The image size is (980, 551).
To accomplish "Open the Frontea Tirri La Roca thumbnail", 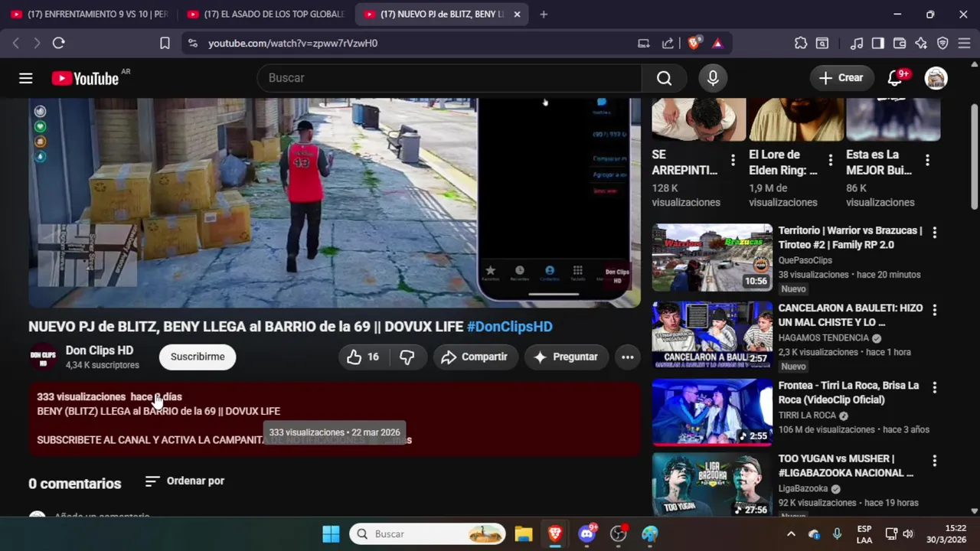I will [712, 412].
